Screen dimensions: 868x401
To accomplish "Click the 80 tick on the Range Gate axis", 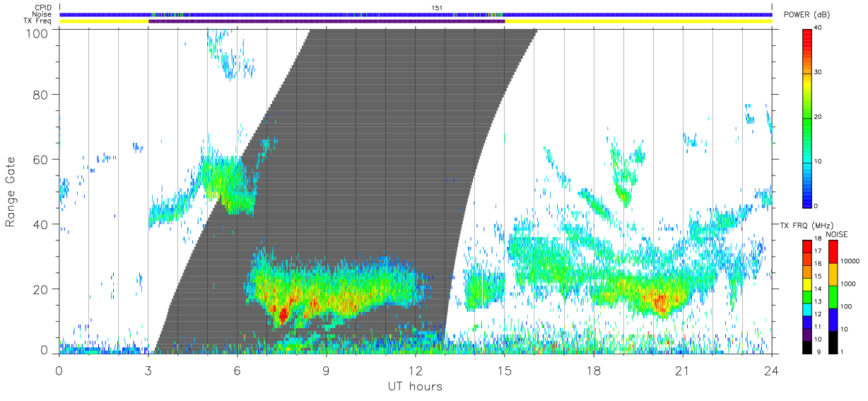I will click(41, 94).
